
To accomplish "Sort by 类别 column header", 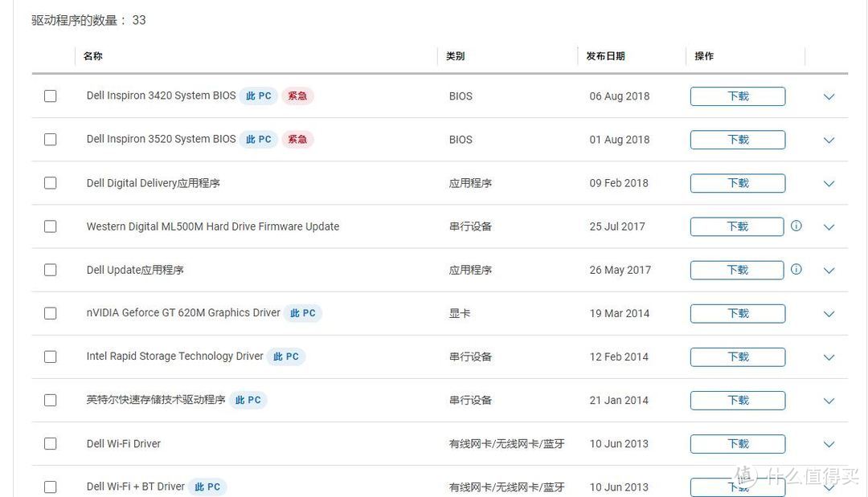I will tap(456, 56).
